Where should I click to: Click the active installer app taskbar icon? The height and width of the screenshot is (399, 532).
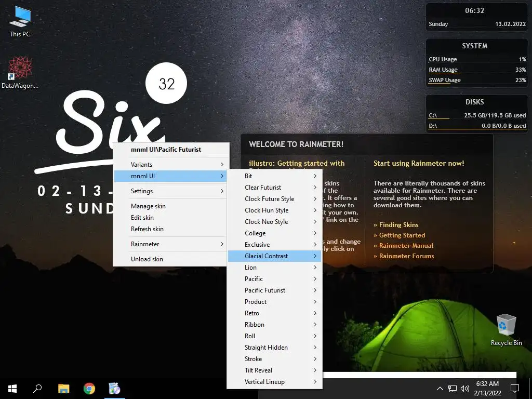click(115, 389)
